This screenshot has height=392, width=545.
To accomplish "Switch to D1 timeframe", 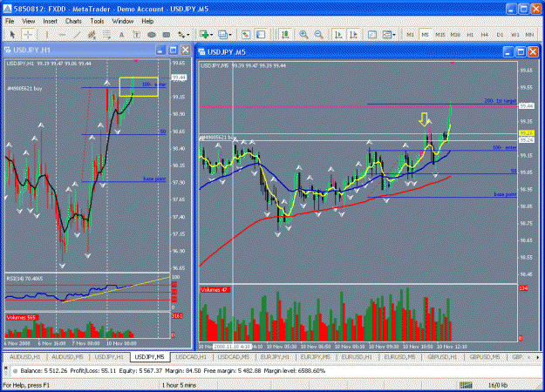I will 500,35.
